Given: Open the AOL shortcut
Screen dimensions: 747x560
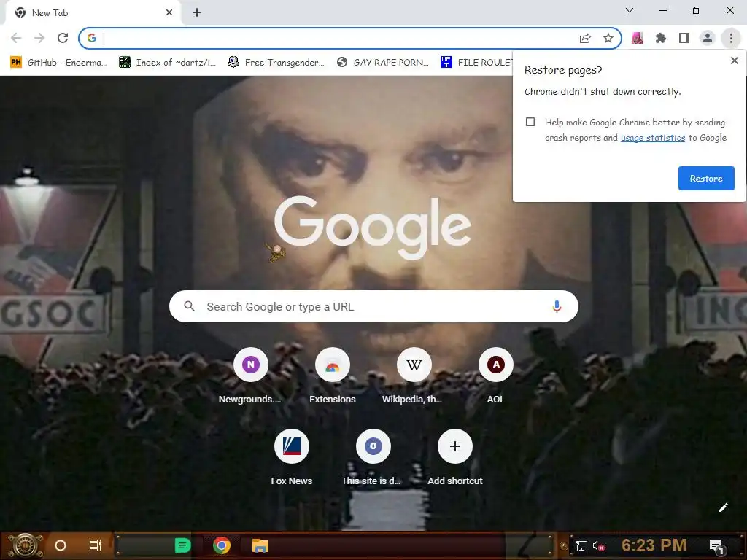Looking at the screenshot, I should 496,376.
